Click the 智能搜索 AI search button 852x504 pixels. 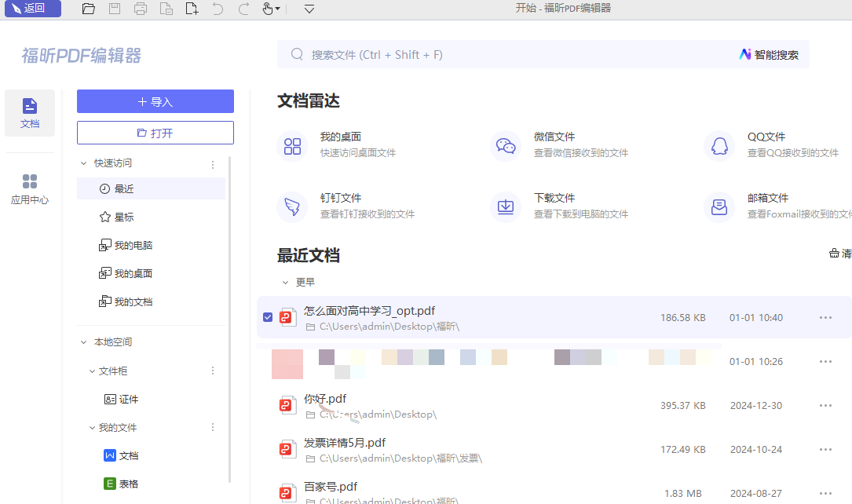pyautogui.click(x=769, y=54)
